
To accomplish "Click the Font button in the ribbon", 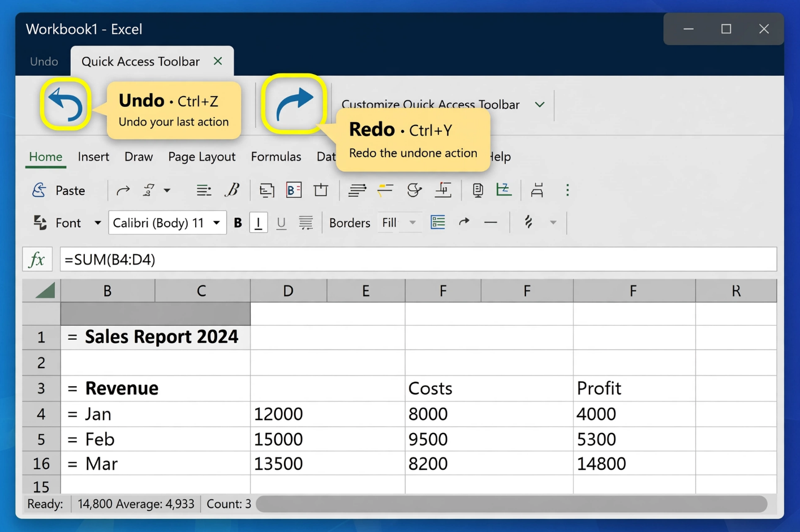I will click(x=58, y=223).
